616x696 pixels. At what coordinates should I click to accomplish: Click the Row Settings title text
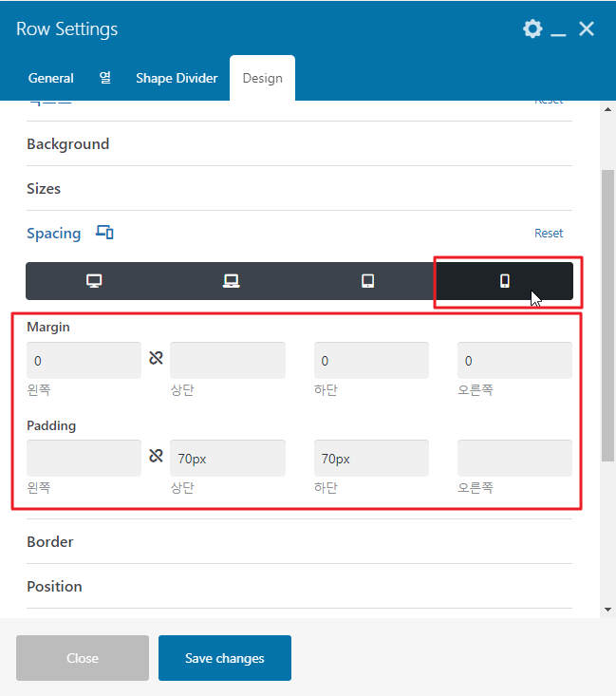(67, 28)
